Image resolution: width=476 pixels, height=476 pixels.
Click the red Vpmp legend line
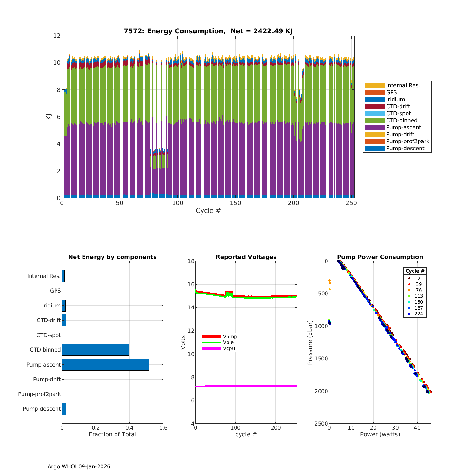[211, 336]
